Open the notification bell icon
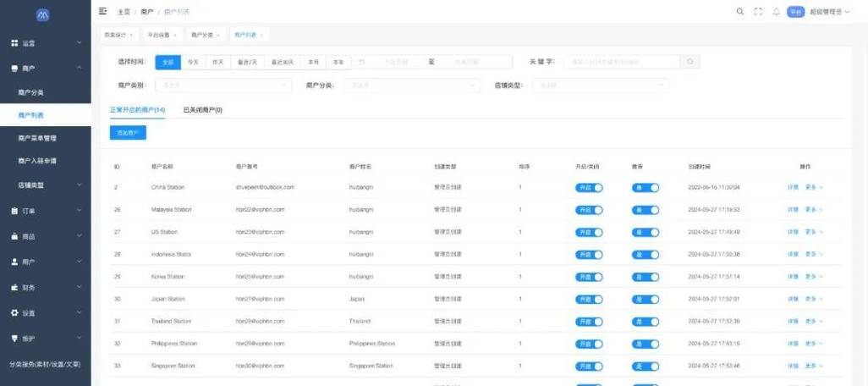 (x=776, y=12)
